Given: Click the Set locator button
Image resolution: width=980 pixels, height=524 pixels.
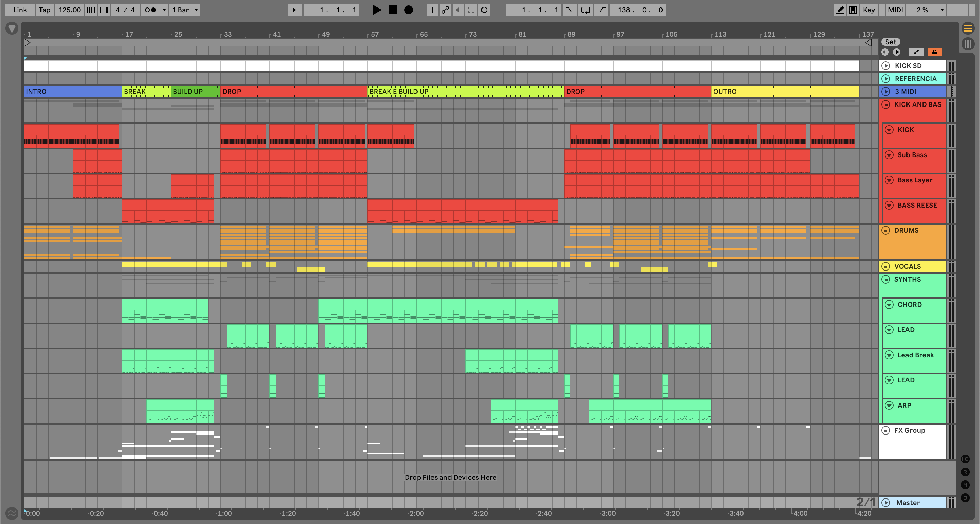Looking at the screenshot, I should click(x=891, y=42).
